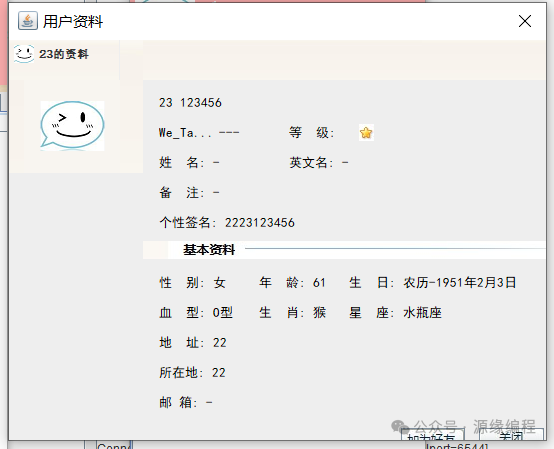Click the 姓 名 label
554x449 pixels.
tap(181, 163)
